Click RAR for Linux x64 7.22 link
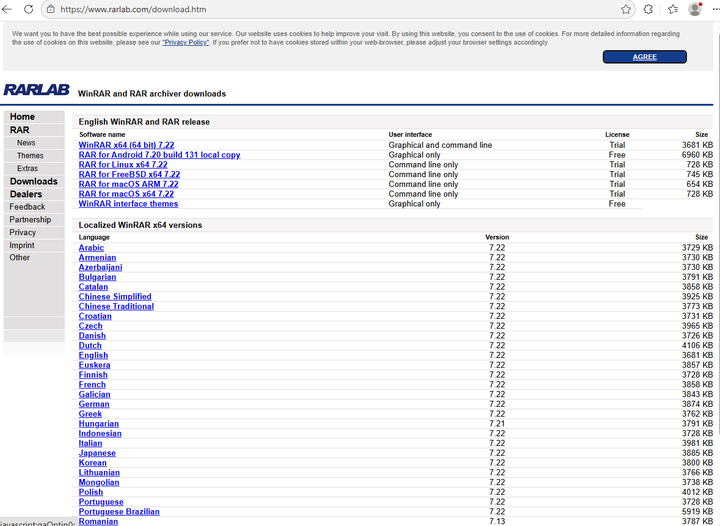Screen dimensions: 720x526 [123, 164]
